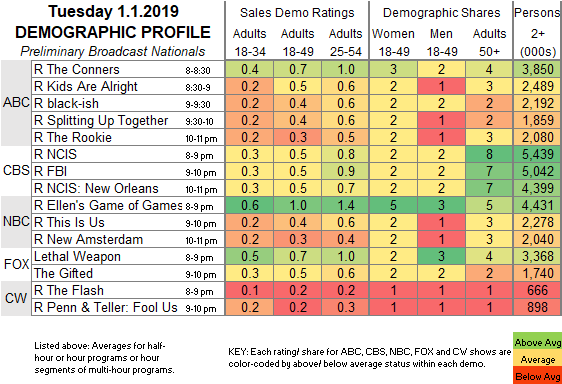
Task: Click the Demographic Shares group header
Action: tap(441, 13)
